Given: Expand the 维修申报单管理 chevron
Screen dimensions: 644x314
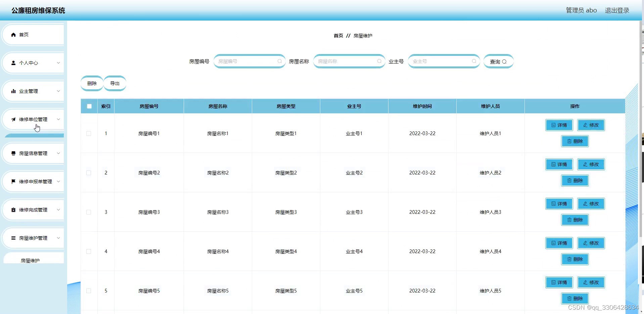Looking at the screenshot, I should click(58, 182).
